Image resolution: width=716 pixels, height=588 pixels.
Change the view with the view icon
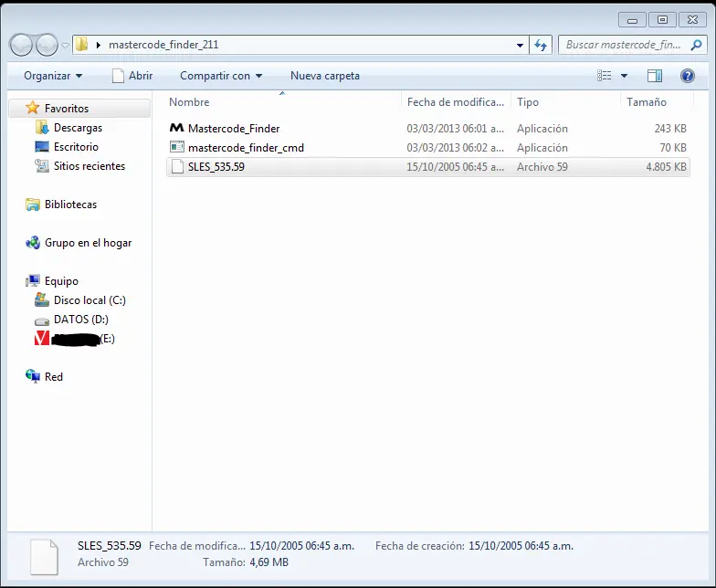pos(605,76)
